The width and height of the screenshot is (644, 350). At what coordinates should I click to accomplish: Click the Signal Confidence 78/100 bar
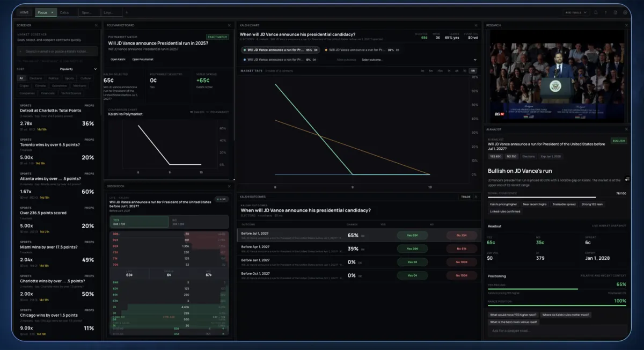[x=557, y=198]
